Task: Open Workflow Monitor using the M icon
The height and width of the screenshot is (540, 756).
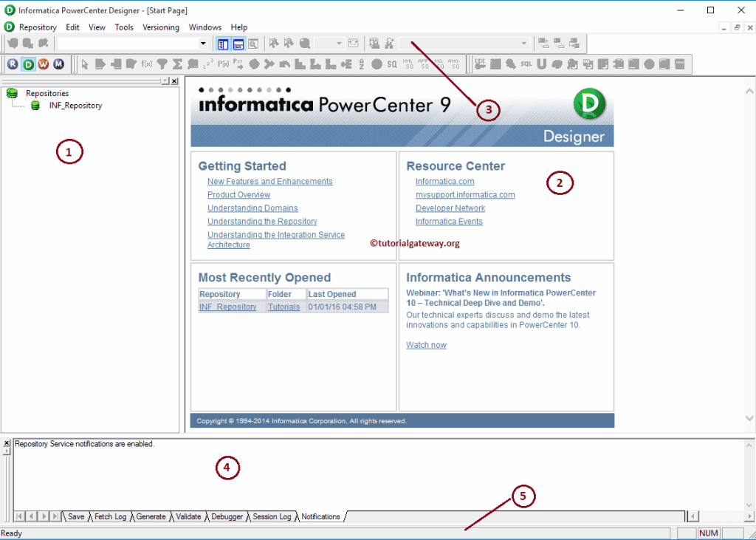Action: click(x=58, y=64)
